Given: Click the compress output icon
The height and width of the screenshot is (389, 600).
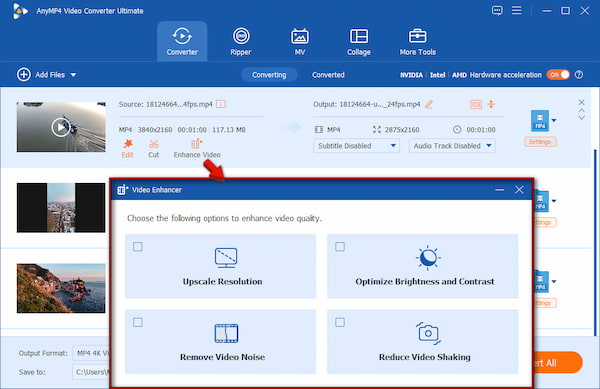Looking at the screenshot, I should [x=491, y=104].
